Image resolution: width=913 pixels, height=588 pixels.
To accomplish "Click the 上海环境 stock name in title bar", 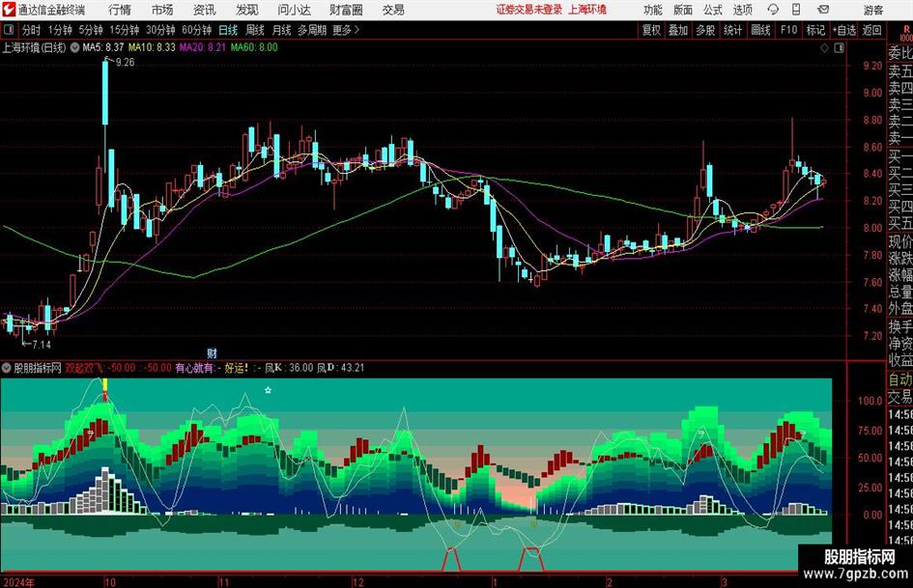I will (587, 10).
